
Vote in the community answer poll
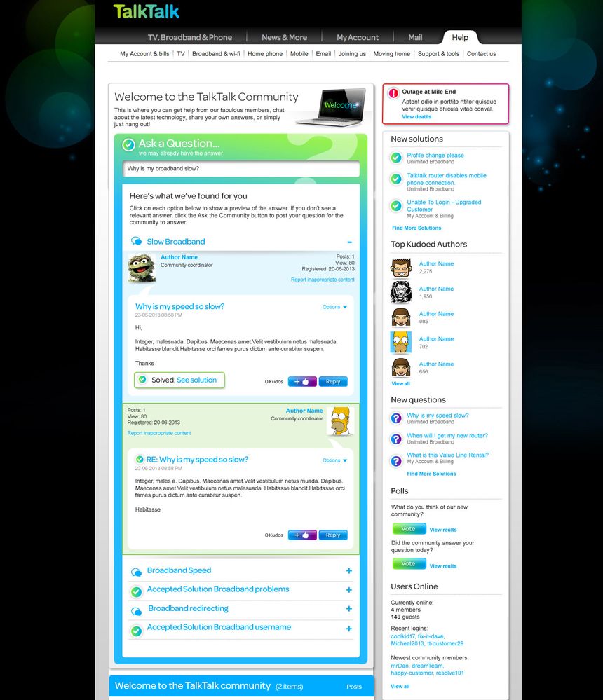point(409,564)
